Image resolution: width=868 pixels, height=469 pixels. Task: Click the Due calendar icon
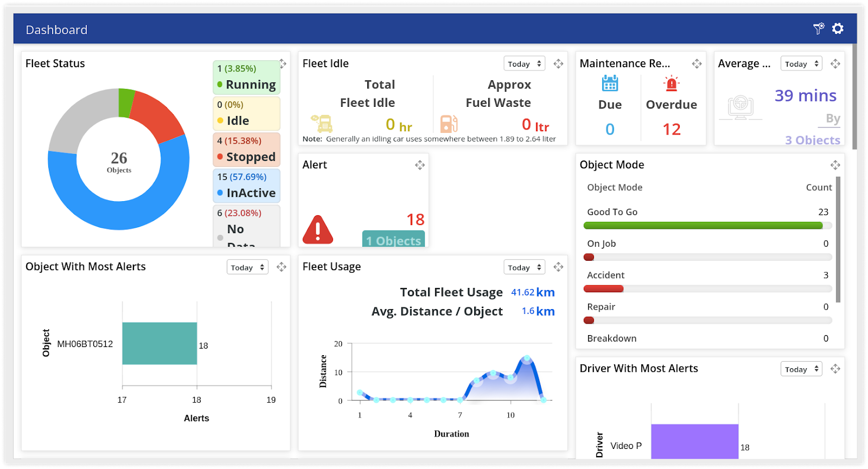[x=610, y=83]
